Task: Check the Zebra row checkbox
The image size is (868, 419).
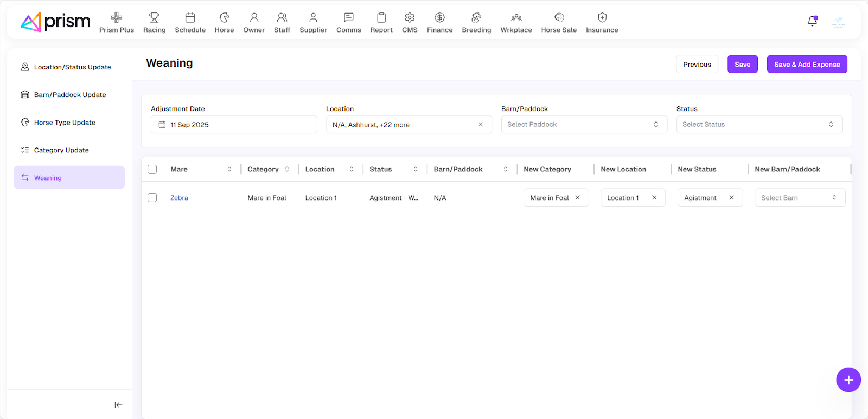Action: 152,198
